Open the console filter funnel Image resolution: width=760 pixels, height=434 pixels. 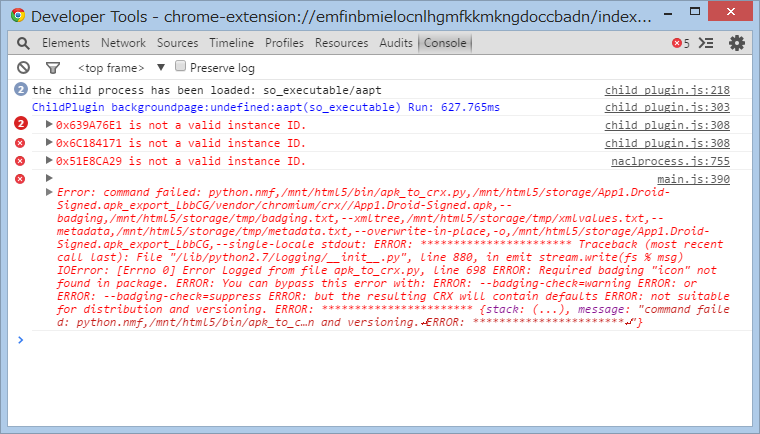[53, 68]
